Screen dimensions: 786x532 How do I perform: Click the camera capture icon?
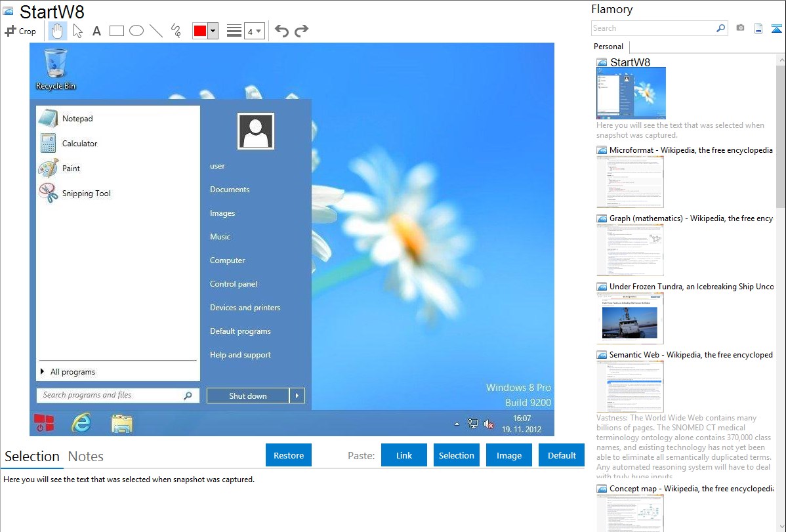pyautogui.click(x=740, y=28)
